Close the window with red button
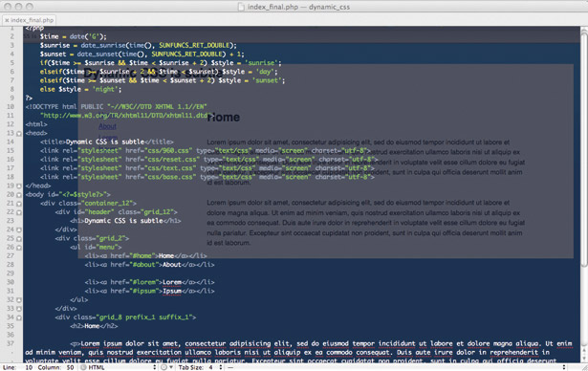This screenshot has height=371, width=588. click(8, 7)
